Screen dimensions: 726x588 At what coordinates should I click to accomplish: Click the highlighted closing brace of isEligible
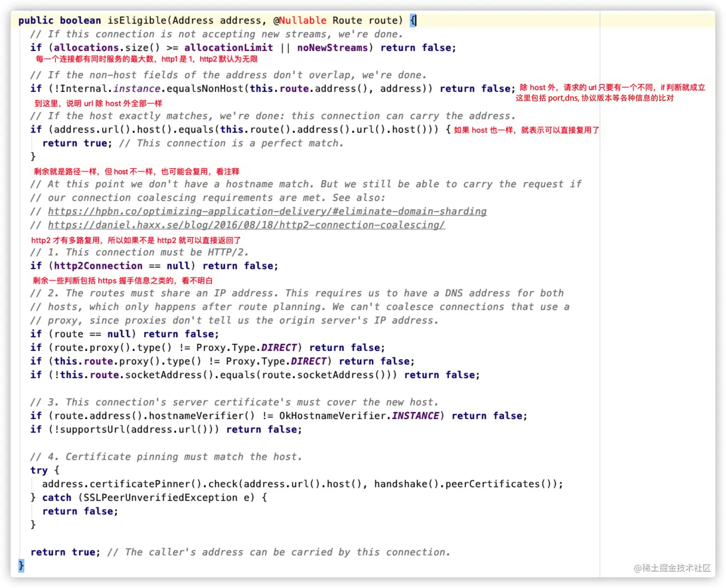point(21,566)
